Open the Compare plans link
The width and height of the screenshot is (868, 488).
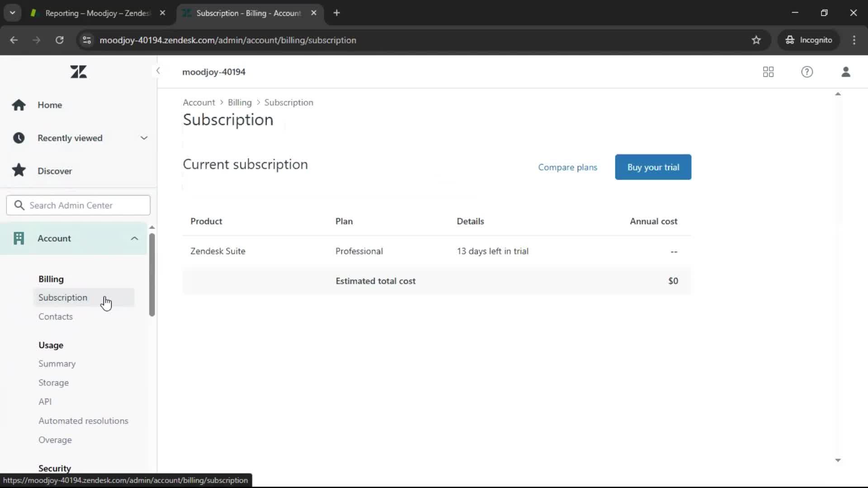point(567,167)
